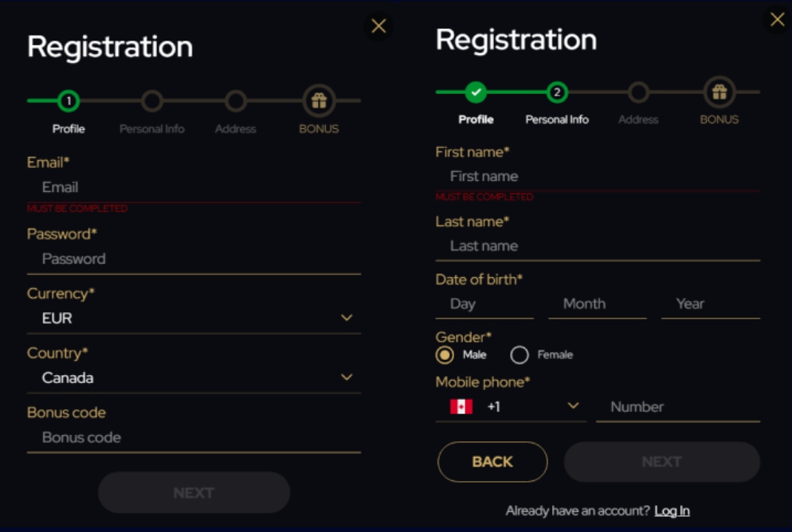Click the green checkmark Profile step circle

pos(476,92)
